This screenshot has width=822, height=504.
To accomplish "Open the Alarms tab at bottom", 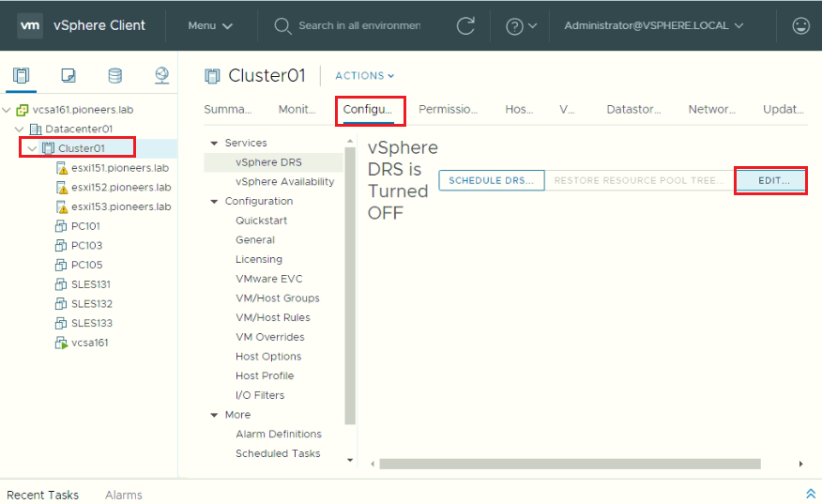I will coord(123,496).
